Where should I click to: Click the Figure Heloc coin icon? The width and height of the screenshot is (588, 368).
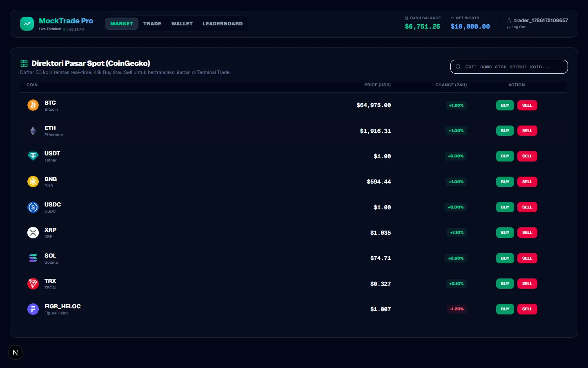[33, 309]
